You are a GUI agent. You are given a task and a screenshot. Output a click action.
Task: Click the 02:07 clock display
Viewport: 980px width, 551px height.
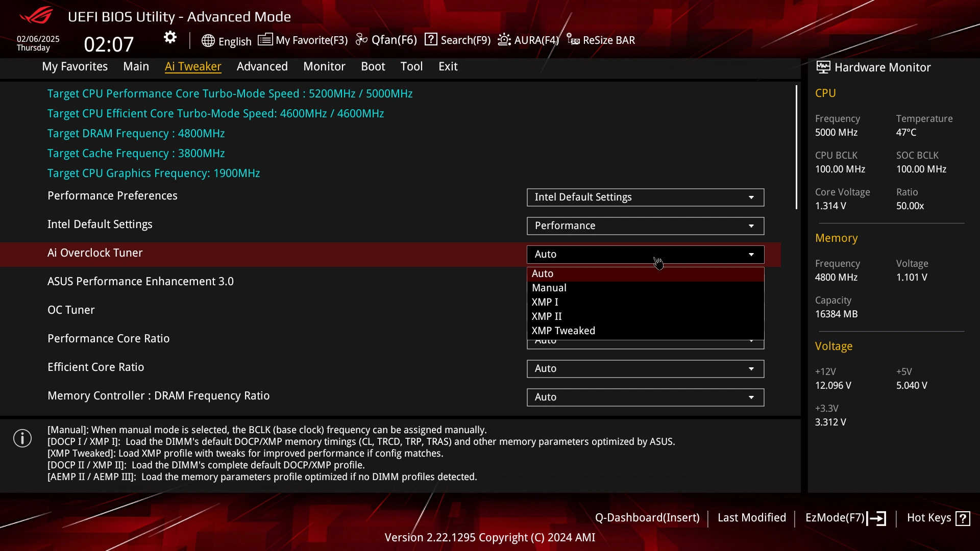pyautogui.click(x=109, y=45)
